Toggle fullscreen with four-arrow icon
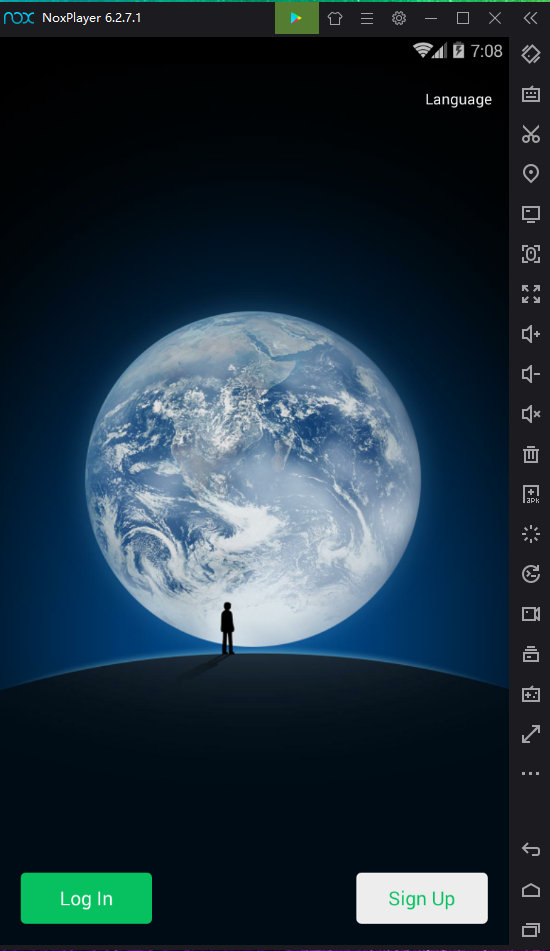The width and height of the screenshot is (550, 951). click(531, 294)
